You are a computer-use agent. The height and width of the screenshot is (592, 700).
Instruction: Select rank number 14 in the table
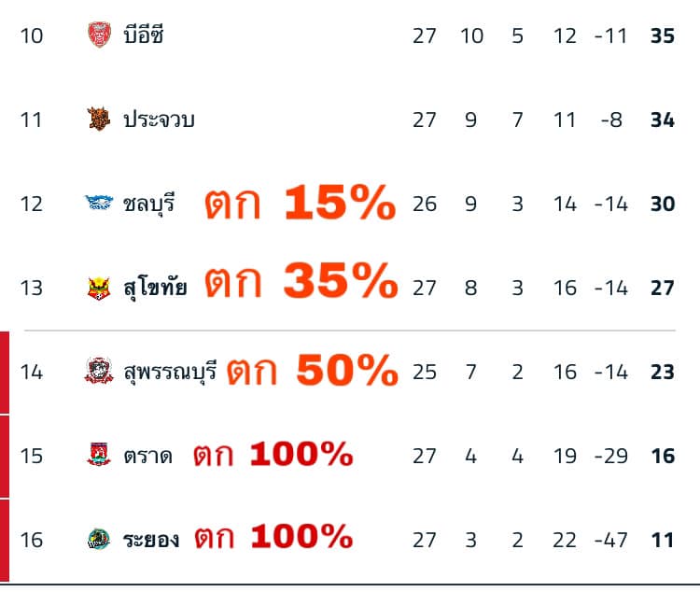click(x=32, y=372)
